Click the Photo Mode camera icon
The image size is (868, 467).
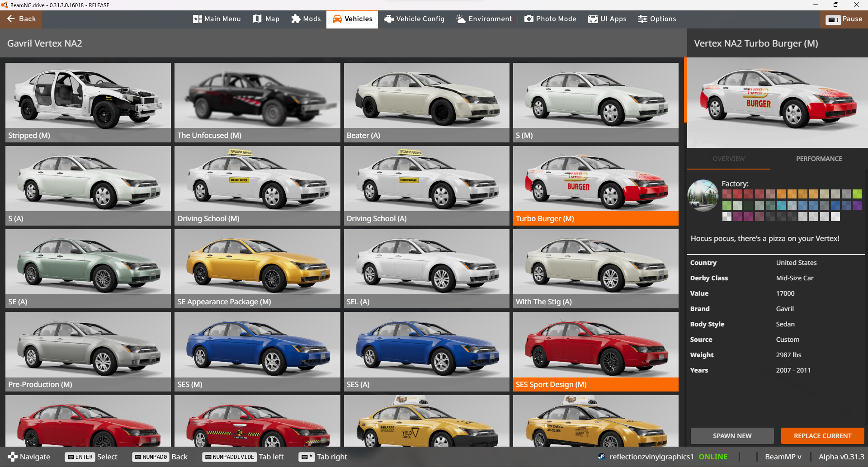click(x=529, y=19)
